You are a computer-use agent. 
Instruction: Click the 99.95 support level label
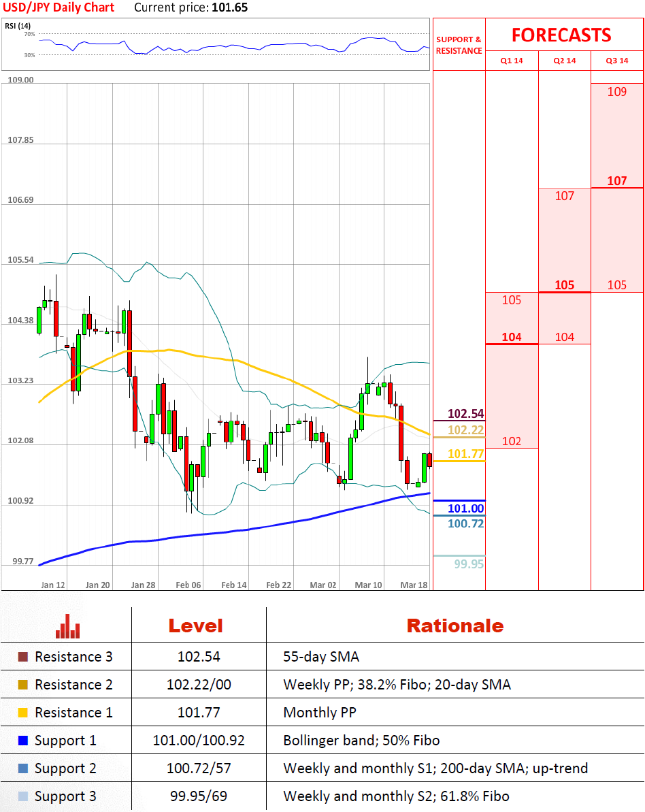coord(469,564)
